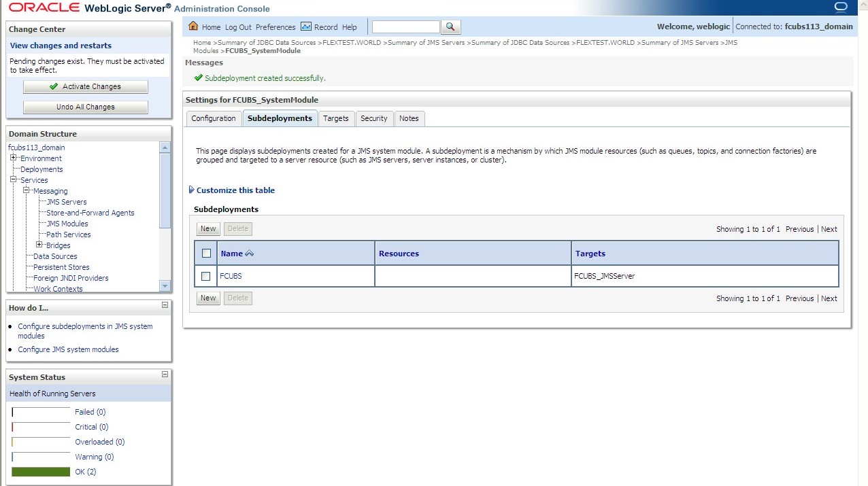Click the Warning (0) status link
Viewport: 868px width, 486px height.
tap(94, 457)
